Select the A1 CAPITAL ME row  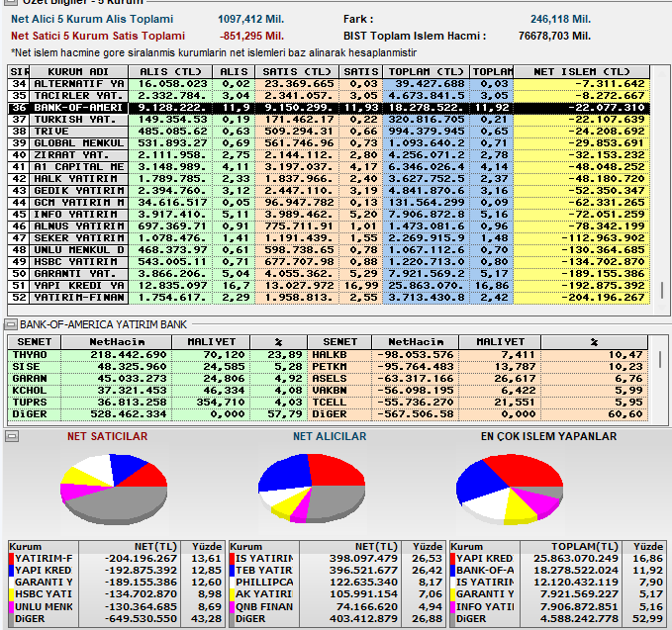click(329, 166)
